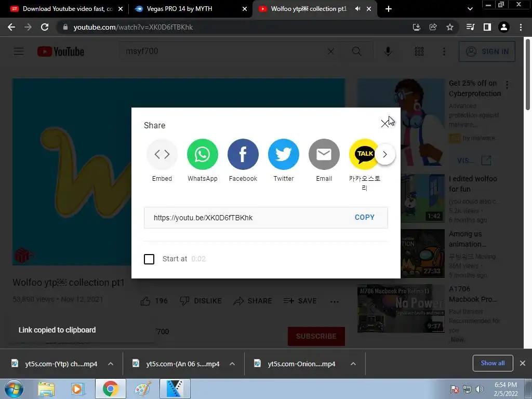Click the 0:02 start time value
532x399 pixels.
click(x=198, y=259)
